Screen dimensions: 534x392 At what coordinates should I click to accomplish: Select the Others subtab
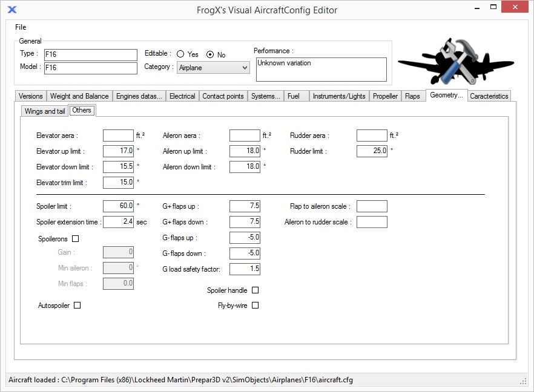(82, 110)
